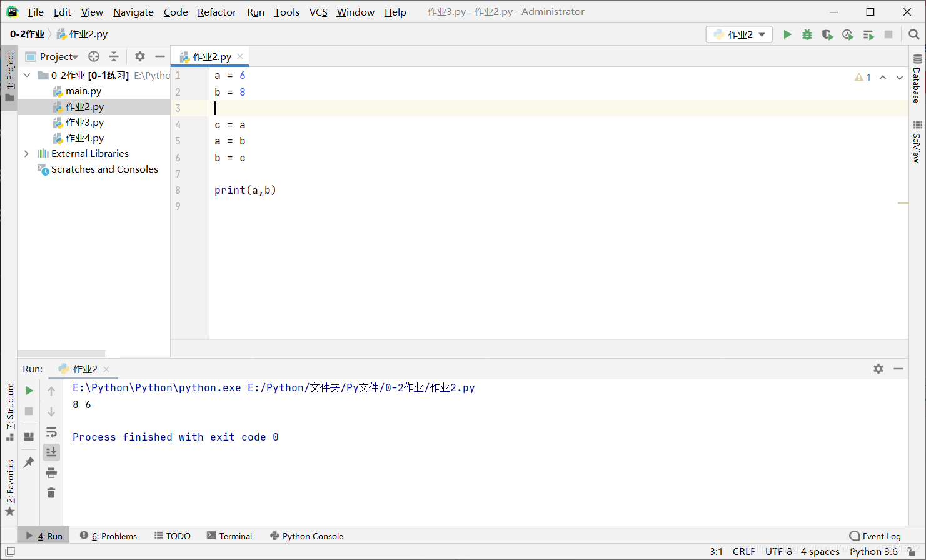This screenshot has width=926, height=560.
Task: Collapse all in the Project panel
Action: click(114, 56)
